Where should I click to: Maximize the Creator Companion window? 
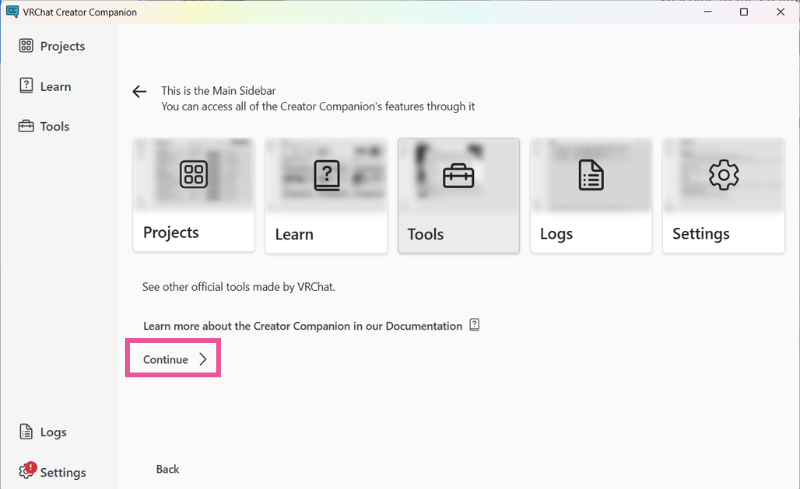744,12
